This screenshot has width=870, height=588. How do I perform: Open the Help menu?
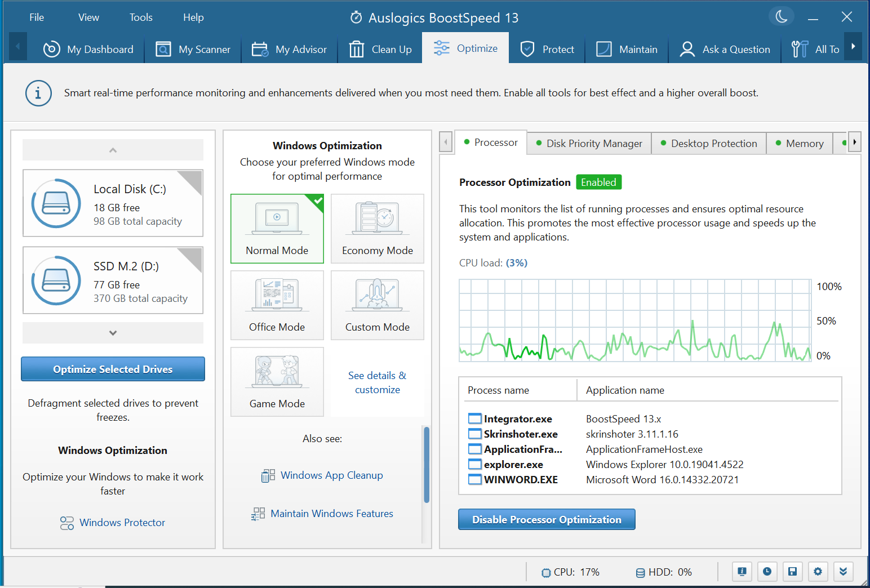pos(193,17)
